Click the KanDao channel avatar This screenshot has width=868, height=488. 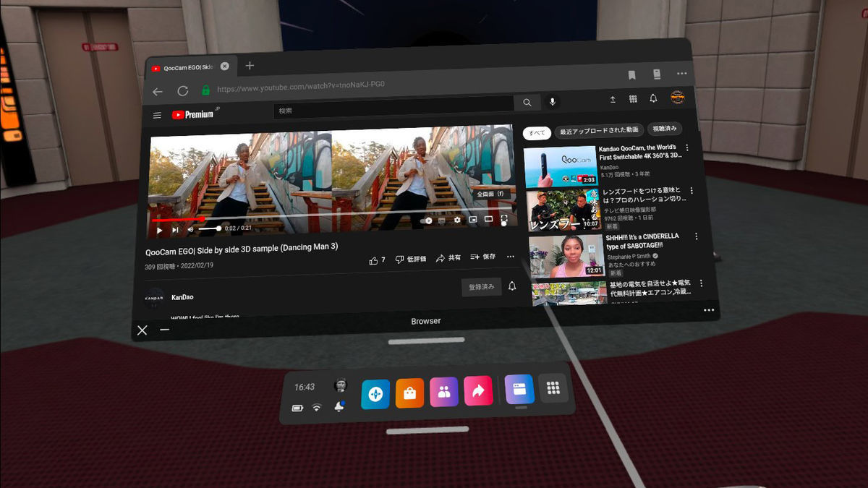[154, 299]
